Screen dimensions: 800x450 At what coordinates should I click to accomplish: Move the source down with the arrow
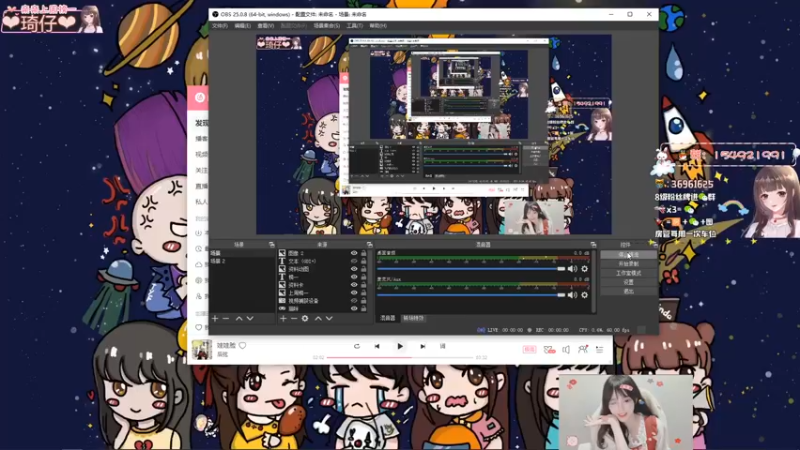point(329,318)
